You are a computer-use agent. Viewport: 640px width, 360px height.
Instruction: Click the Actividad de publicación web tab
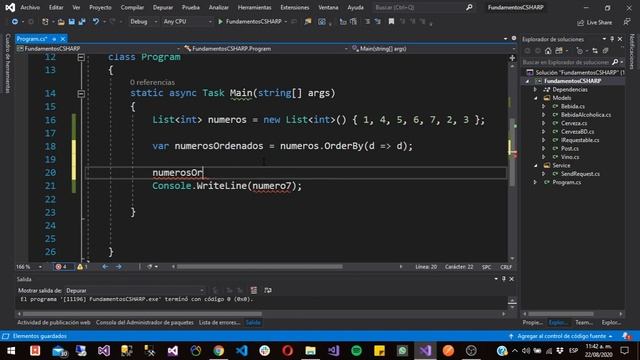53,322
